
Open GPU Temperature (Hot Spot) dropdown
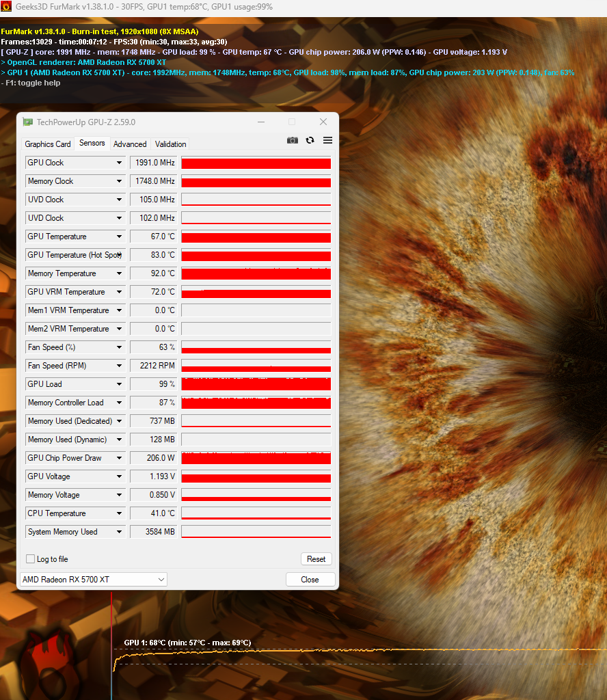(x=120, y=255)
